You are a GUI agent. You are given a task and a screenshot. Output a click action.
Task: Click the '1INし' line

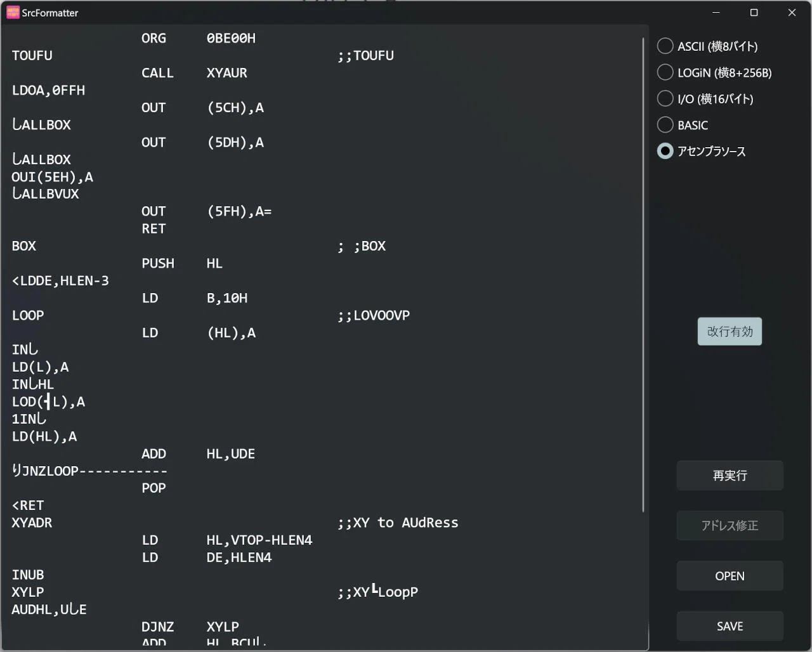[x=29, y=419]
